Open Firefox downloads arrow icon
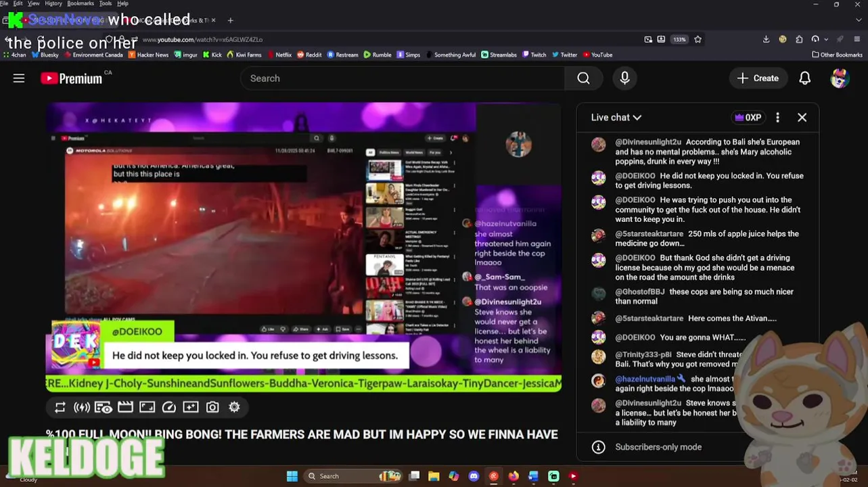The image size is (868, 487). pos(766,39)
